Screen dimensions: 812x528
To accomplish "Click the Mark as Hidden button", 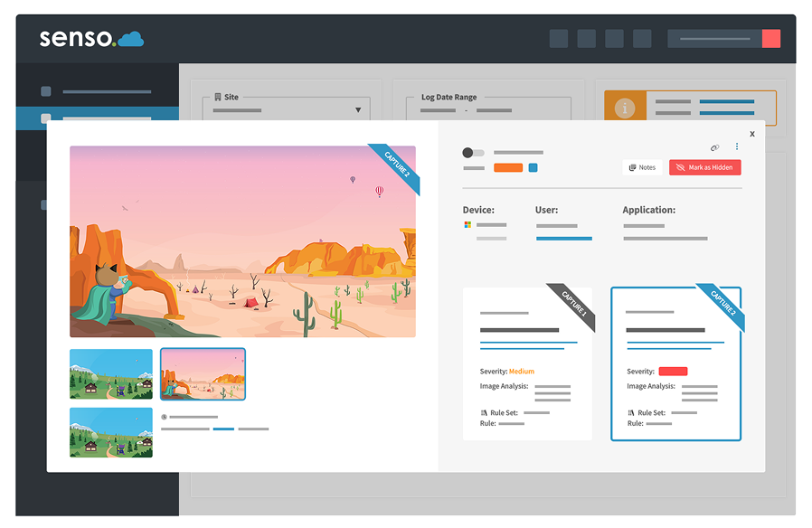I will tap(704, 167).
